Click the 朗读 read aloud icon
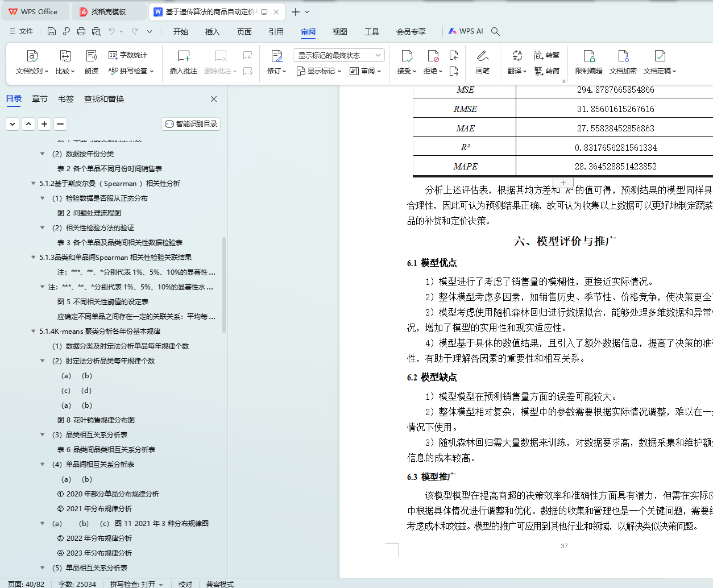This screenshot has height=588, width=713. pyautogui.click(x=91, y=56)
